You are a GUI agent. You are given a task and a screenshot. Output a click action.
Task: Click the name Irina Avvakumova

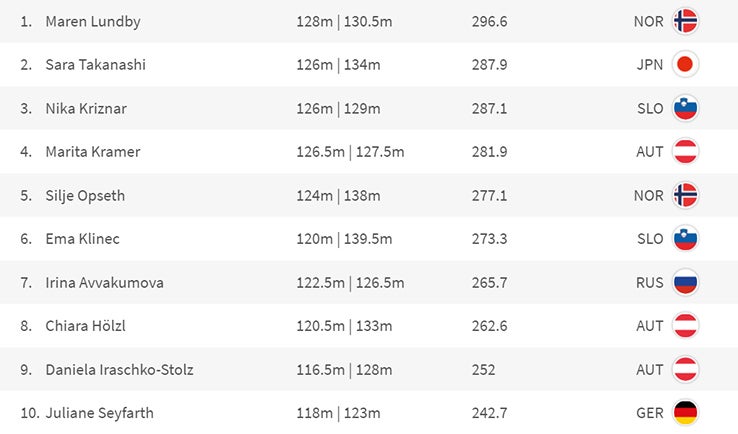(x=104, y=283)
